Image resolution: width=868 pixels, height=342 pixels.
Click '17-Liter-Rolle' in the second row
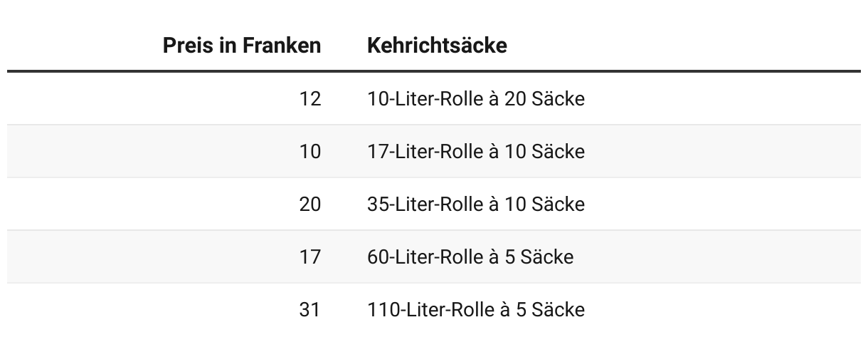(x=425, y=152)
